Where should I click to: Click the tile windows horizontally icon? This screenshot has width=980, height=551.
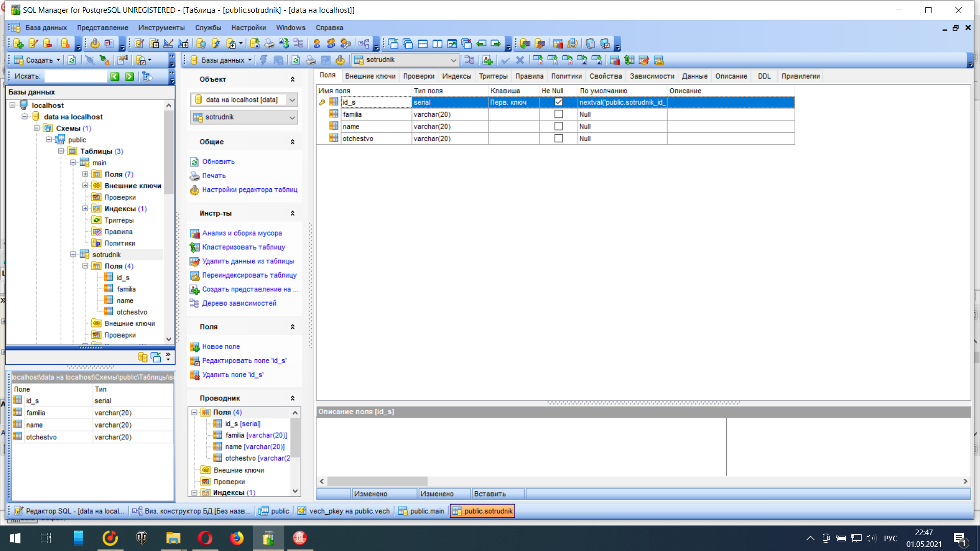click(x=423, y=44)
